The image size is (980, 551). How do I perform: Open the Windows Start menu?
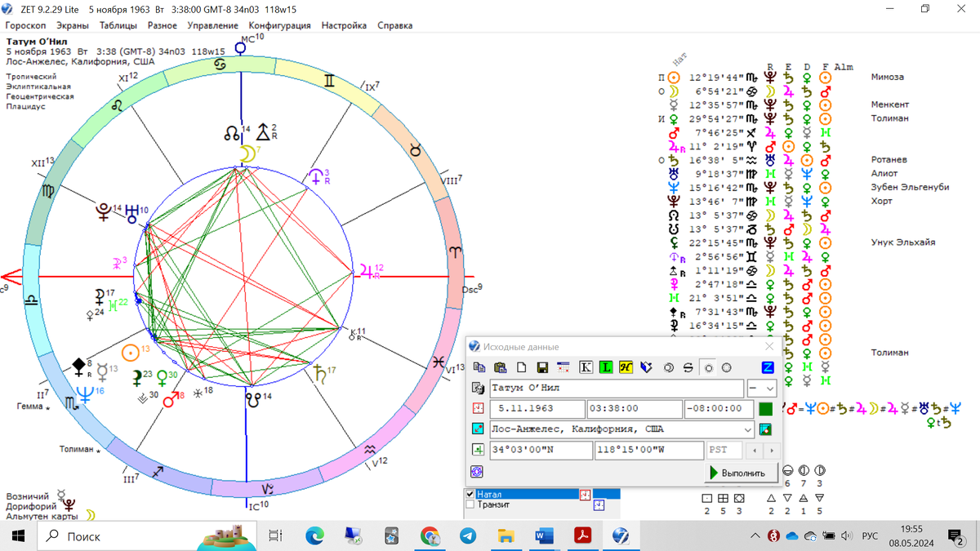point(18,535)
